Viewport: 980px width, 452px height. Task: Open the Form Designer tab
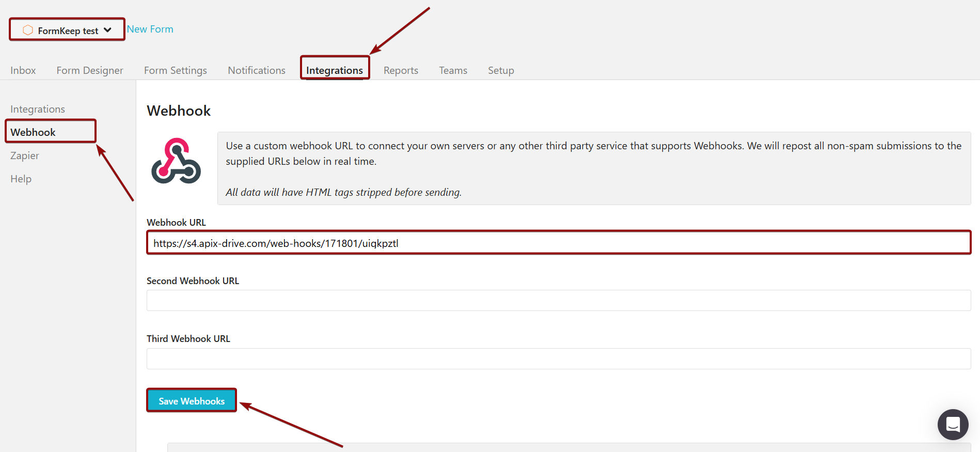[x=90, y=70]
